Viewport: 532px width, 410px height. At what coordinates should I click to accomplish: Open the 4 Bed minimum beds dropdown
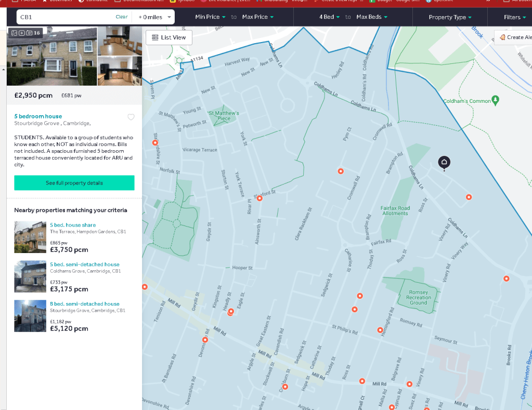point(330,17)
